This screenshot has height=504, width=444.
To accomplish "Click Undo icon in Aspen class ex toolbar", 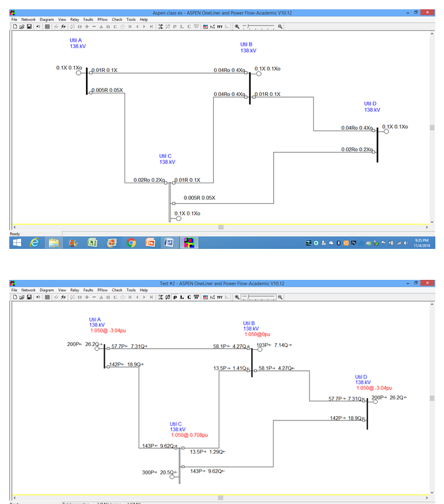I will pos(38,27).
